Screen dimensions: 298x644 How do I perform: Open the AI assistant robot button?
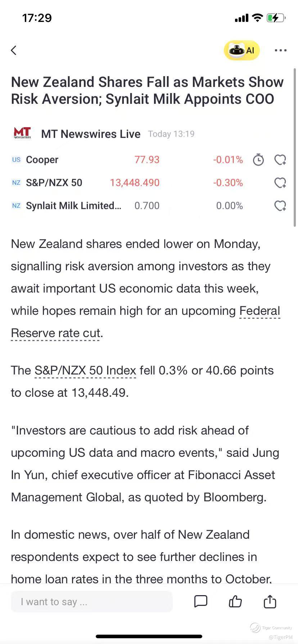[x=241, y=50]
